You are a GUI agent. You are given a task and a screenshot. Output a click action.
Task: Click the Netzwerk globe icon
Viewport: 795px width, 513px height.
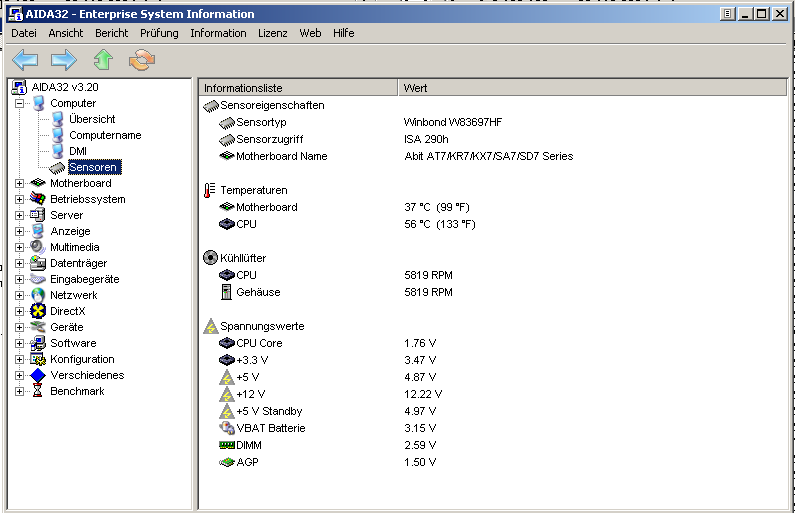pyautogui.click(x=38, y=295)
